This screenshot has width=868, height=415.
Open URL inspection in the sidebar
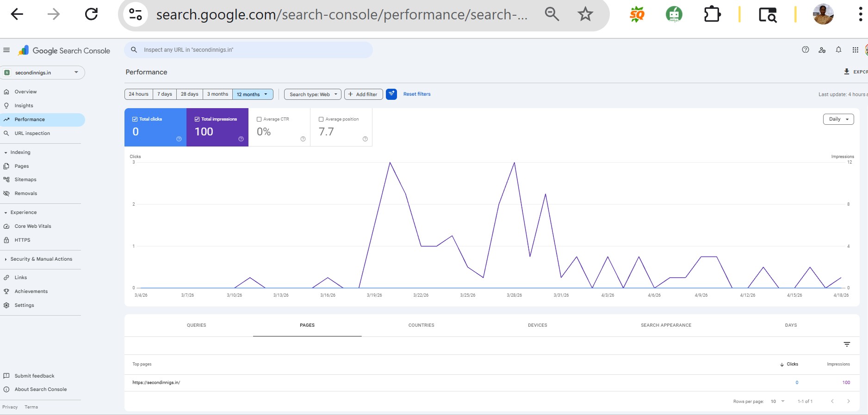coord(32,134)
